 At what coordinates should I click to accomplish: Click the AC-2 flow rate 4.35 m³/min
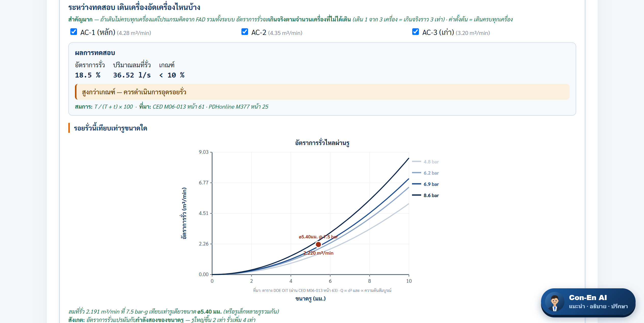[285, 33]
